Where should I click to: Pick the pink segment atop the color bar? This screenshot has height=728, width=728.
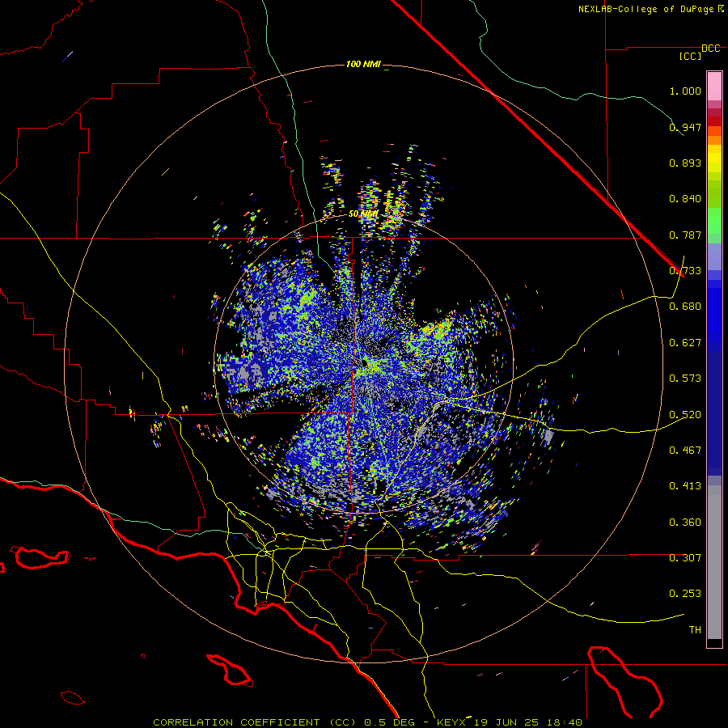(714, 86)
